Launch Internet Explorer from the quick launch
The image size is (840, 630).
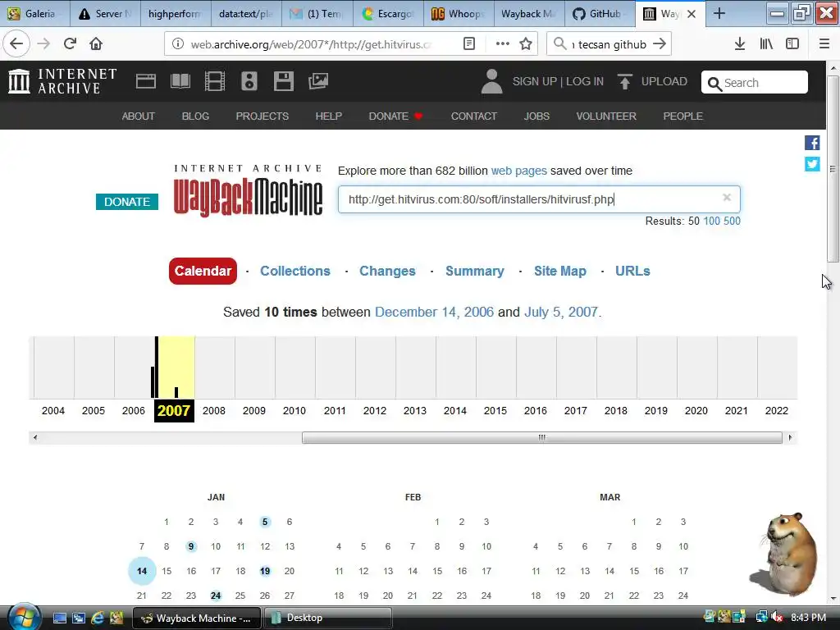coord(98,618)
